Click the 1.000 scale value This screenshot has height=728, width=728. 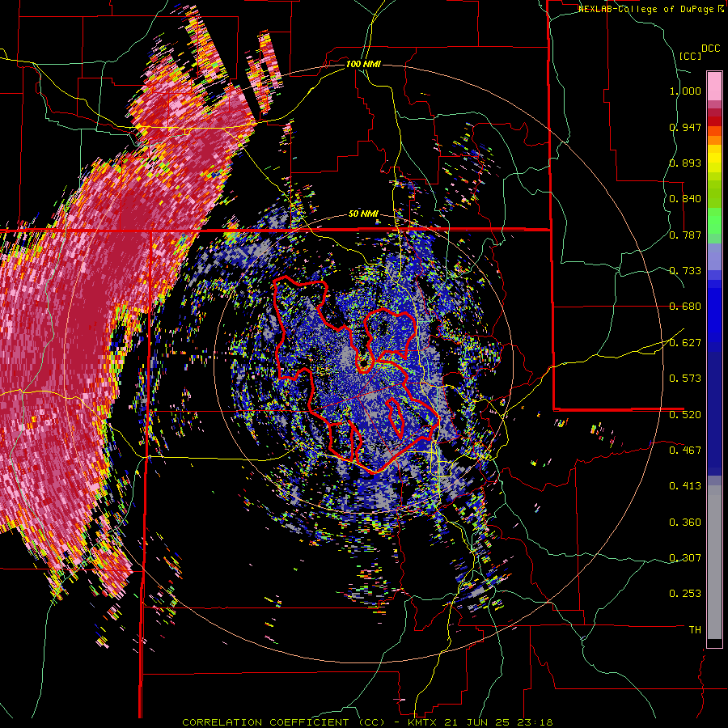point(685,91)
